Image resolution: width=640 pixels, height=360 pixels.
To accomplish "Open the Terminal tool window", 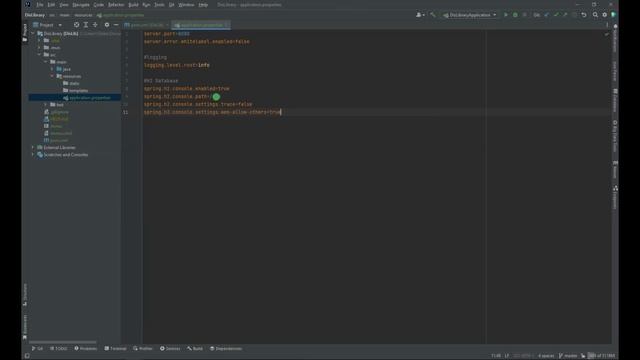I will 116,349.
